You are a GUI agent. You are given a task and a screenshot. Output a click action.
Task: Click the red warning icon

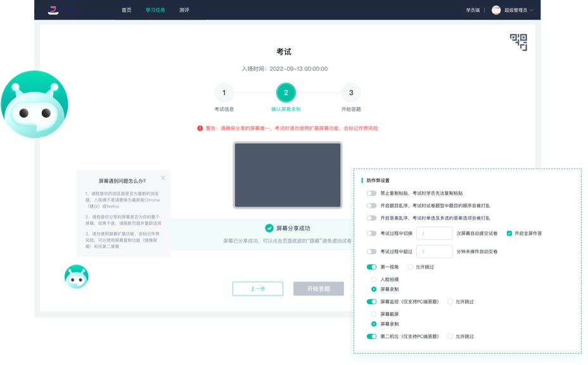(200, 128)
